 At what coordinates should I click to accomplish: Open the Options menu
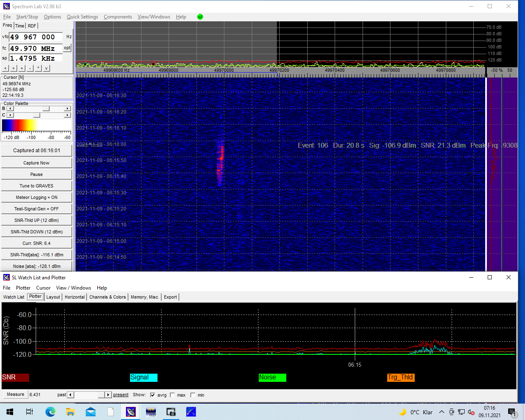click(x=52, y=17)
